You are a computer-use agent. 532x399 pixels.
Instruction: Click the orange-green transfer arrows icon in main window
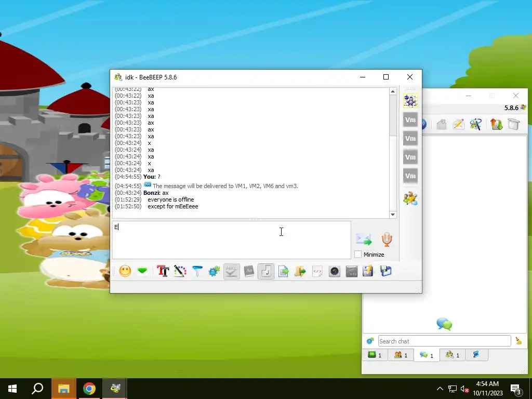tap(496, 124)
